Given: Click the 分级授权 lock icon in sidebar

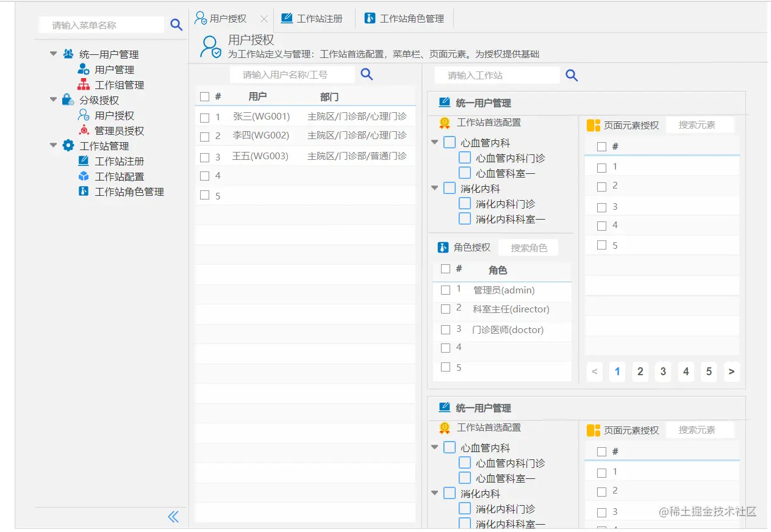Looking at the screenshot, I should 68,99.
